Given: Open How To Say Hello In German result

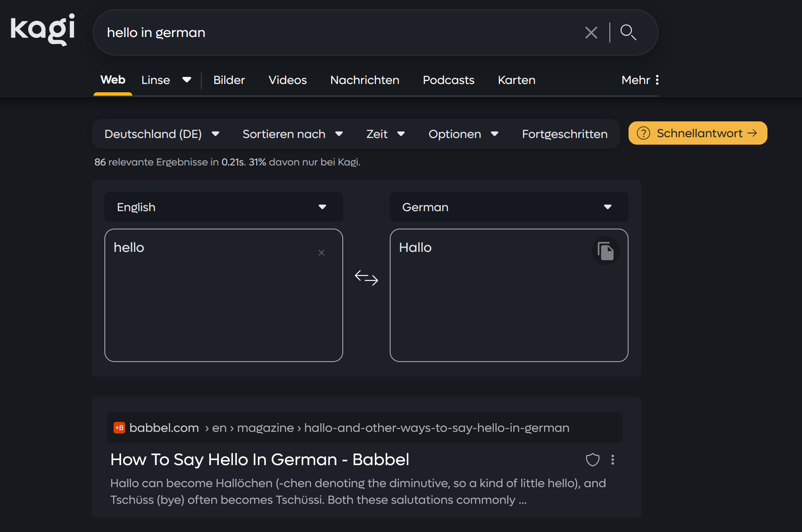Looking at the screenshot, I should (x=260, y=460).
